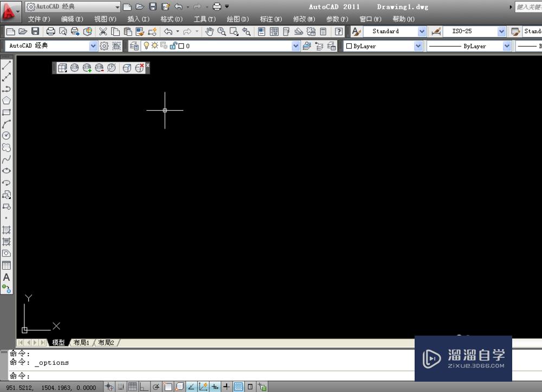
Task: Toggle Ortho Mode in status bar
Action: [x=144, y=387]
